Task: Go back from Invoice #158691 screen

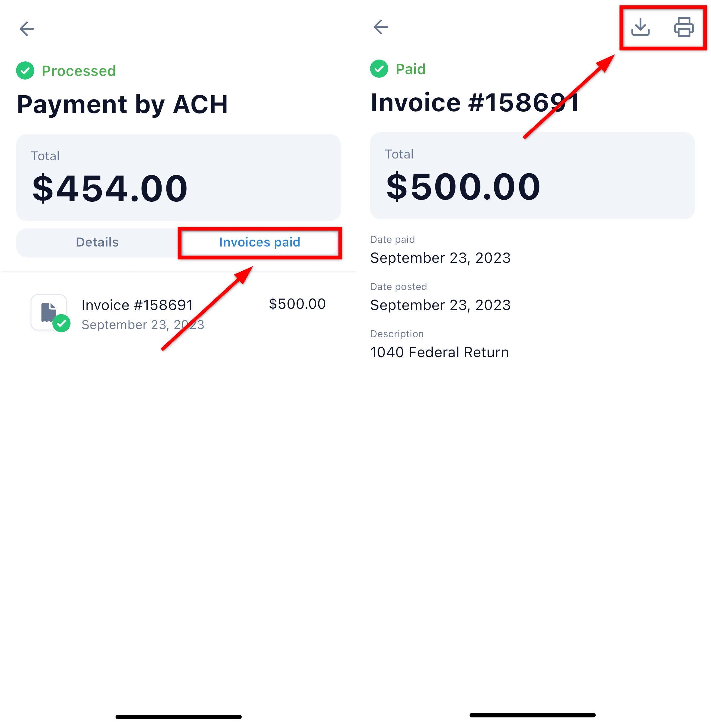Action: 381,27
